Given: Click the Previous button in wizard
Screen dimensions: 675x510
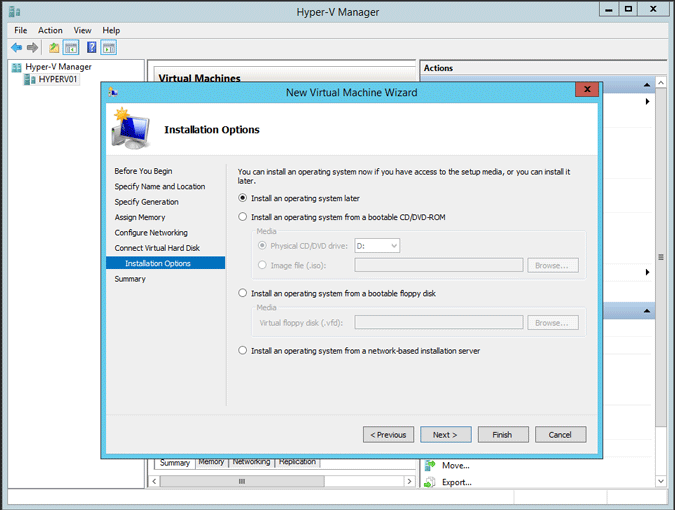Looking at the screenshot, I should tap(388, 435).
